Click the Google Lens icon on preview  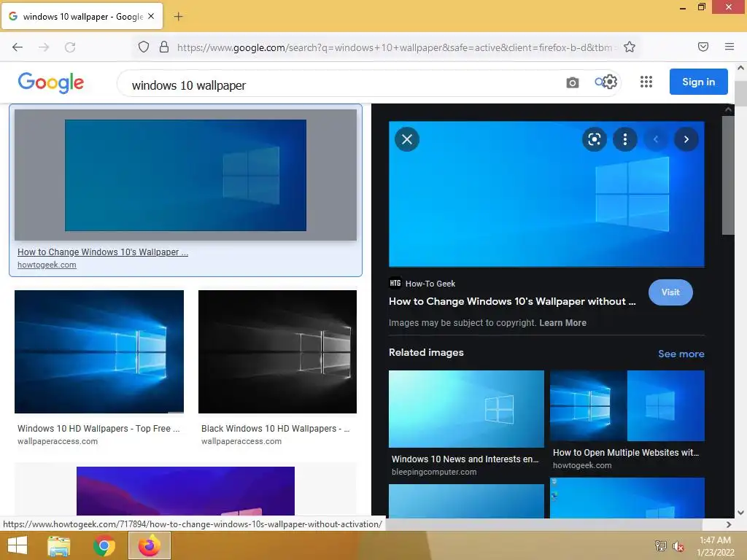[594, 139]
